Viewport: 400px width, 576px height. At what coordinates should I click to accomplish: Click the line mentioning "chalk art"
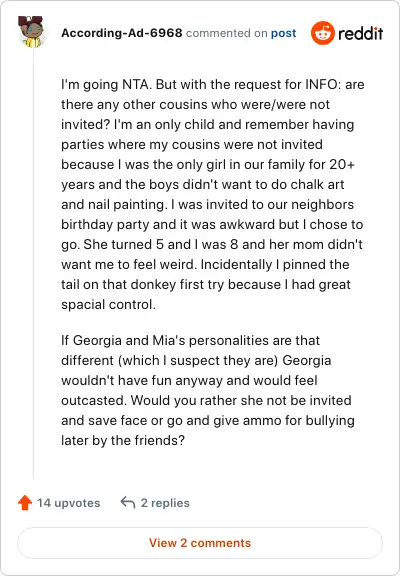202,184
